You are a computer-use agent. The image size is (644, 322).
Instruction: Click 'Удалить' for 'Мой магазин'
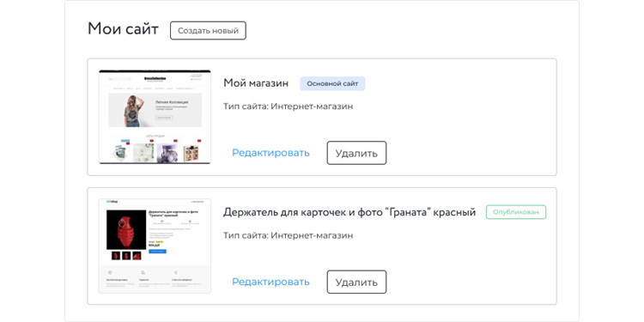[x=356, y=153]
